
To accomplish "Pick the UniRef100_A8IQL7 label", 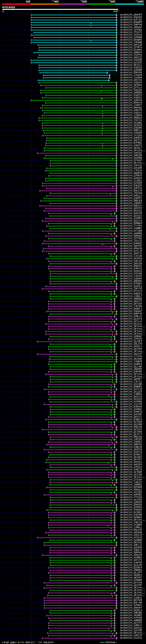I will (131, 148).
